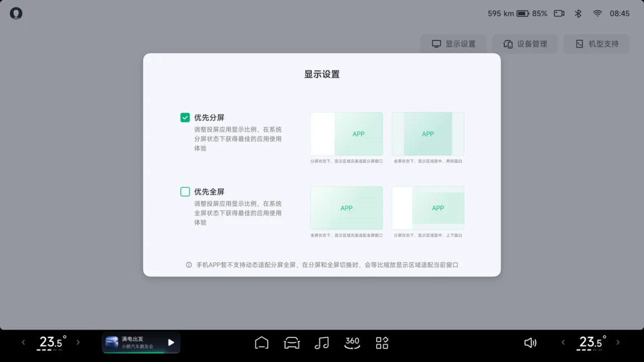Raise right-side temperature using right chevron
The height and width of the screenshot is (362, 644).
(618, 342)
